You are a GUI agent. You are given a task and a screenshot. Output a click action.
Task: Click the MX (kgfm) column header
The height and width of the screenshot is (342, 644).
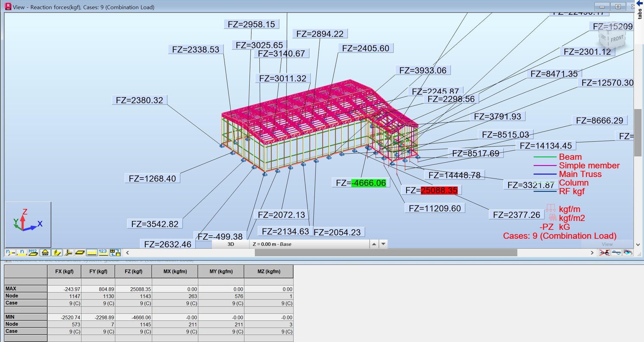[x=175, y=272]
